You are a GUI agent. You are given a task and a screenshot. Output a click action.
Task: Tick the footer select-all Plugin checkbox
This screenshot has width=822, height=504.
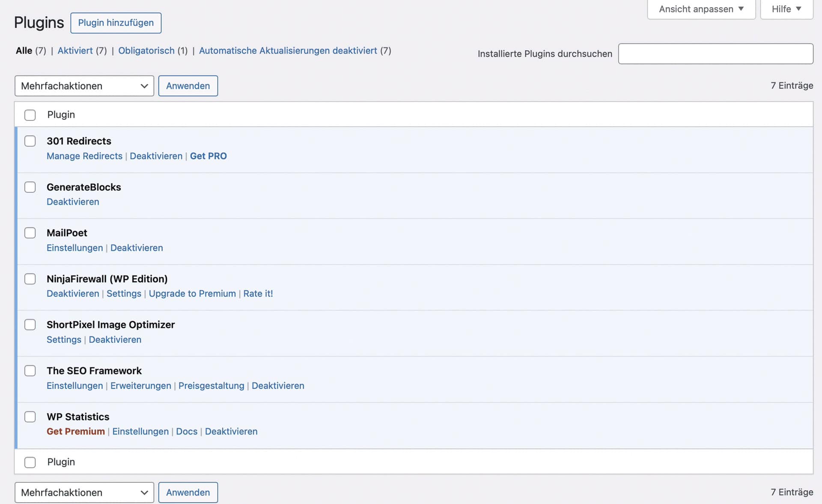[30, 462]
